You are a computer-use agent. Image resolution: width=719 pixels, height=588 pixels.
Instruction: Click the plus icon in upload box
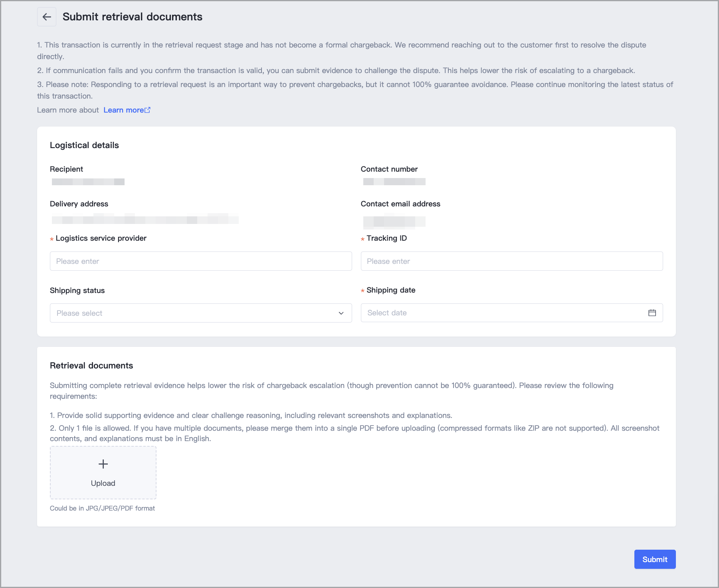click(x=103, y=464)
